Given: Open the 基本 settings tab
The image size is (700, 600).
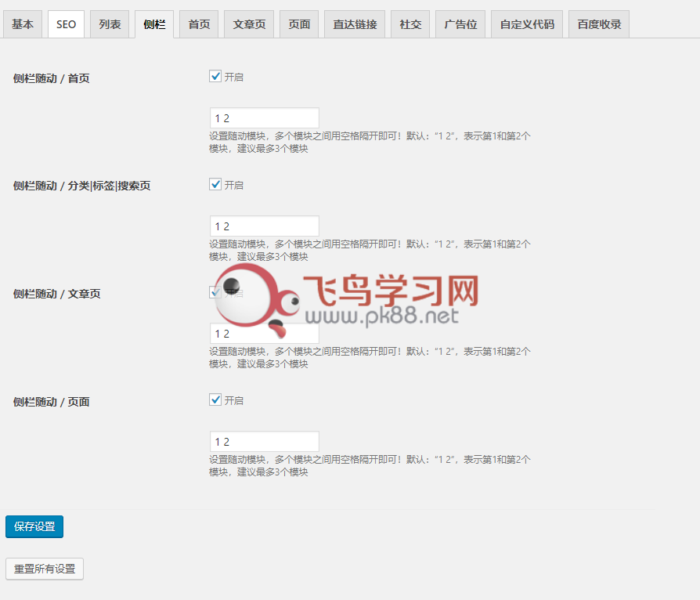Looking at the screenshot, I should point(23,24).
